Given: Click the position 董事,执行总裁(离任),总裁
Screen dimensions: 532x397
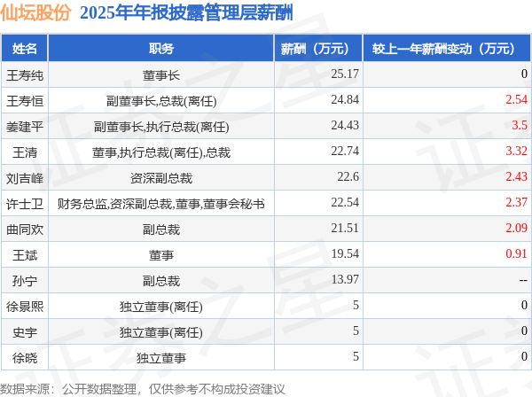Looking at the screenshot, I should tap(161, 152).
